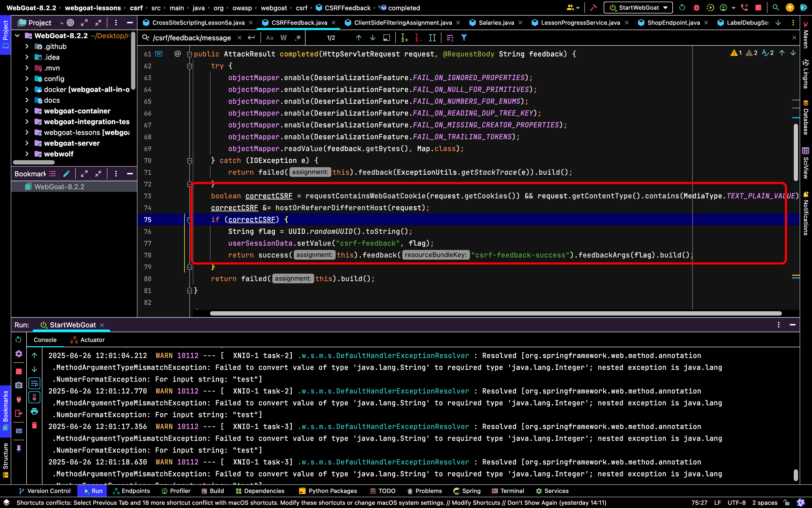Open the Endpoints tool window
This screenshot has width=812, height=508.
[132, 491]
